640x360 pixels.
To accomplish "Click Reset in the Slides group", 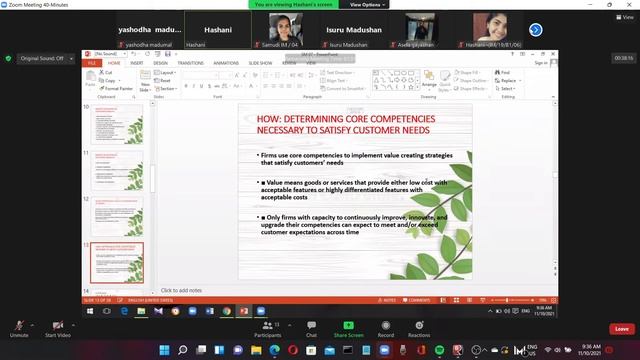I will click(162, 80).
